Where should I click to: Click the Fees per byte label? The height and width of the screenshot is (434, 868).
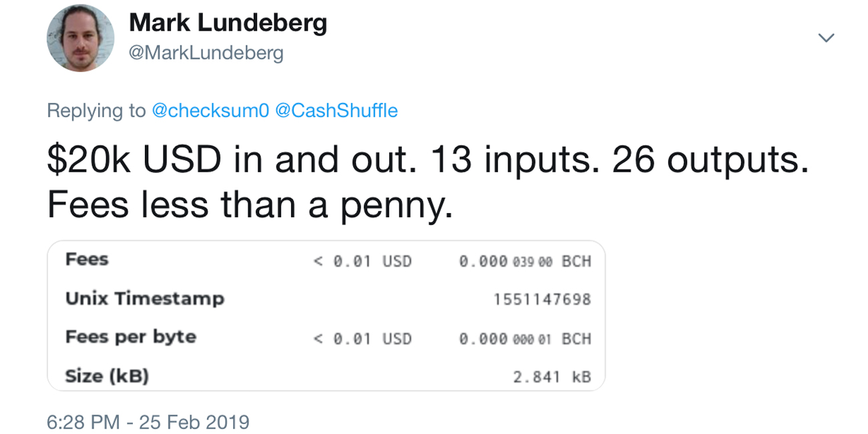click(x=131, y=337)
